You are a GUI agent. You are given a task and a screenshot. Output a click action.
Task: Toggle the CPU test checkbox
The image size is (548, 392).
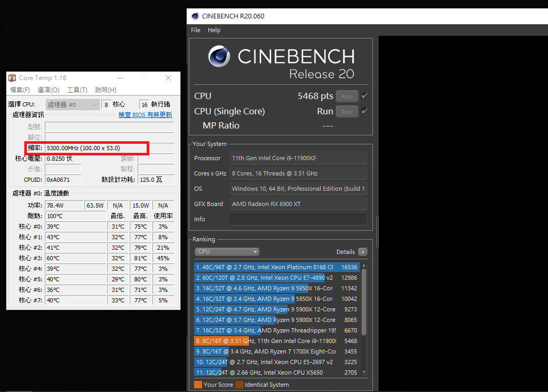click(364, 96)
